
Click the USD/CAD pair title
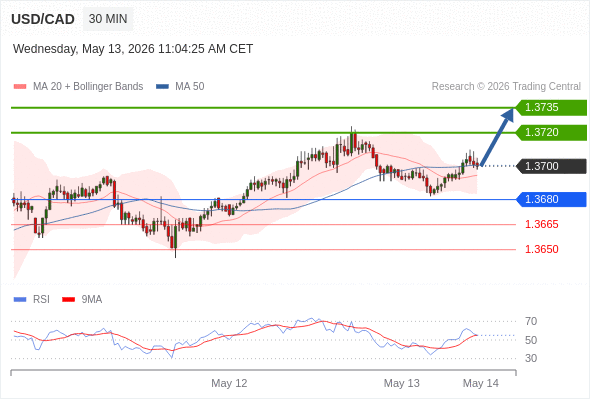point(43,19)
